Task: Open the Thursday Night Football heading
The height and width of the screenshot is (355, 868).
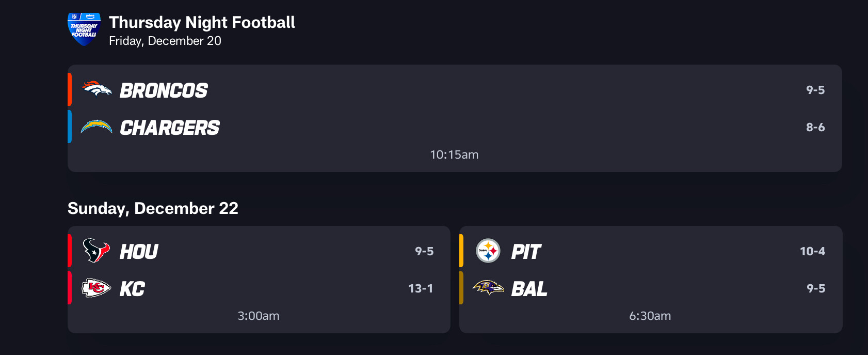Action: (x=202, y=22)
